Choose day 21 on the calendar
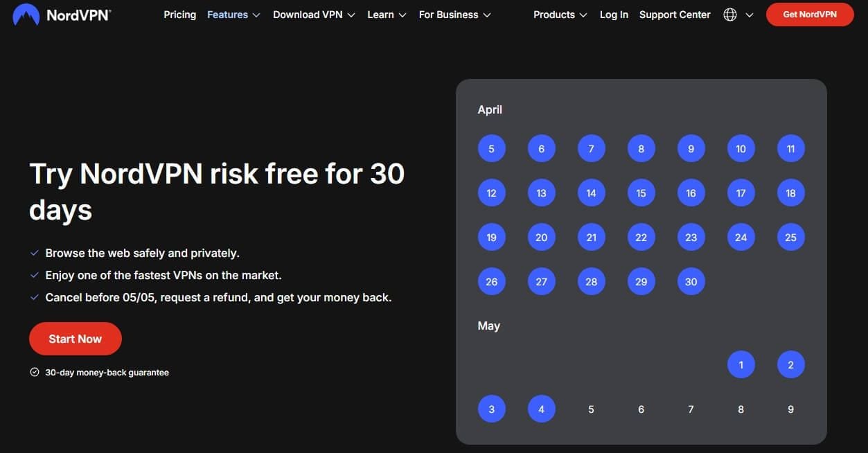 coord(591,238)
